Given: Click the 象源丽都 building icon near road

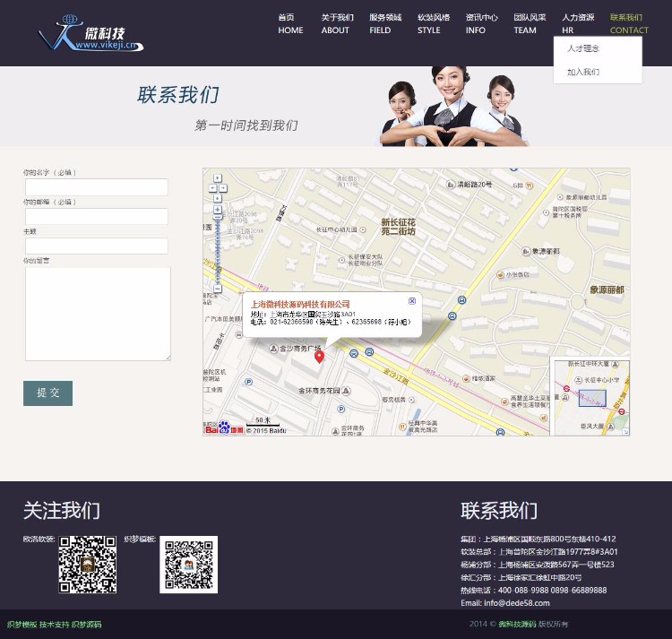Looking at the screenshot, I should coord(526,251).
